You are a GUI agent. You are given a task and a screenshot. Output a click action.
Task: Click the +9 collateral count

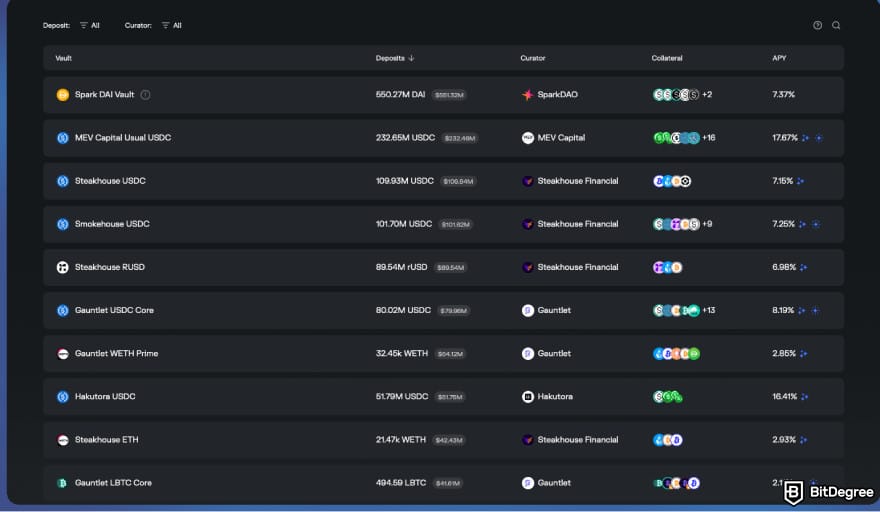point(707,224)
